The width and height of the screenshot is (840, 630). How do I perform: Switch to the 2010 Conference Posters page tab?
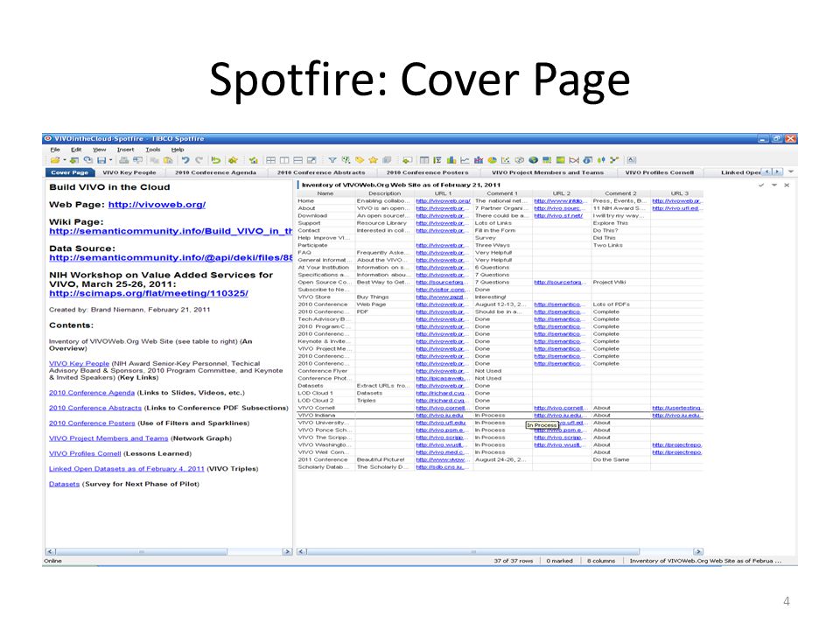pos(428,172)
